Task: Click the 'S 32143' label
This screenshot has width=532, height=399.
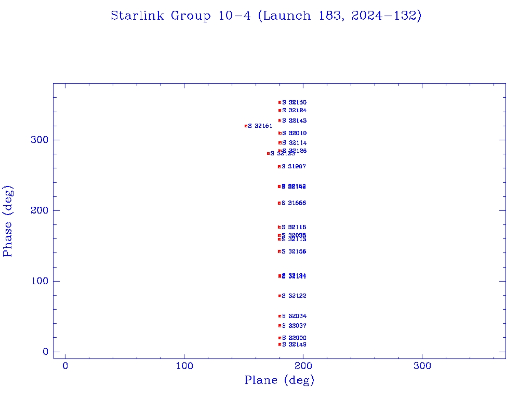Action: click(294, 121)
